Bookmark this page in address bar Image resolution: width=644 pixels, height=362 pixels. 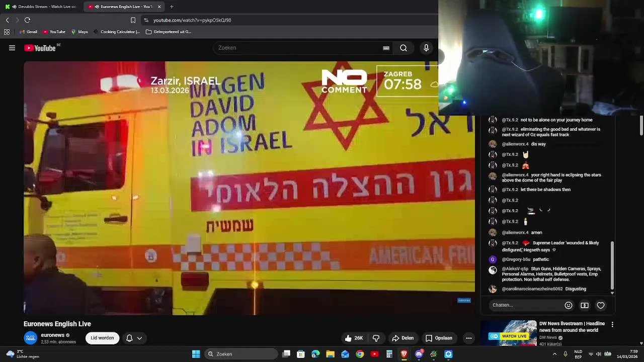pyautogui.click(x=133, y=20)
